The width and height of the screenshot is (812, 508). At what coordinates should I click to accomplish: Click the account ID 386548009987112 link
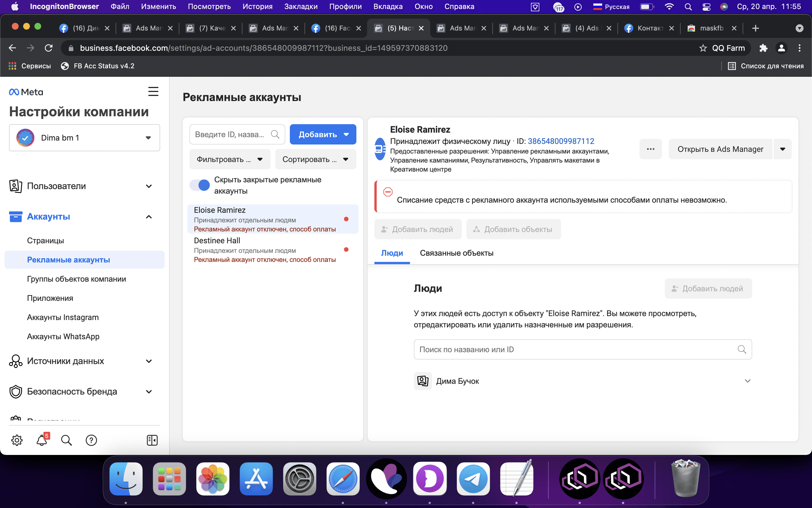(x=561, y=141)
